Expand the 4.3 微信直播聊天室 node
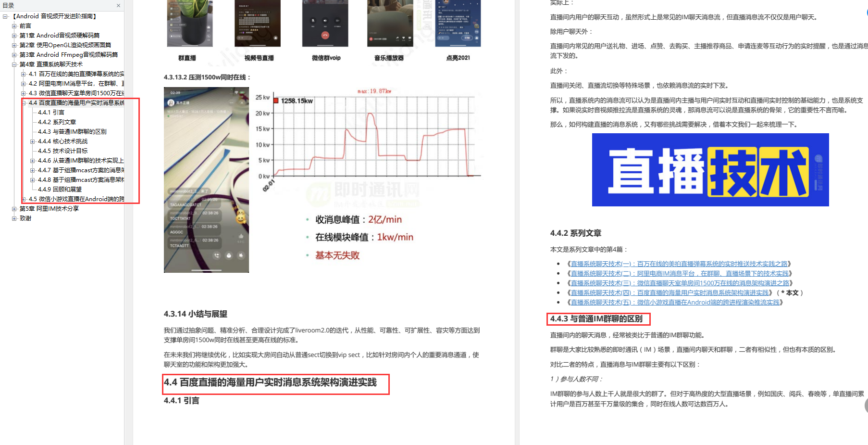 point(24,93)
